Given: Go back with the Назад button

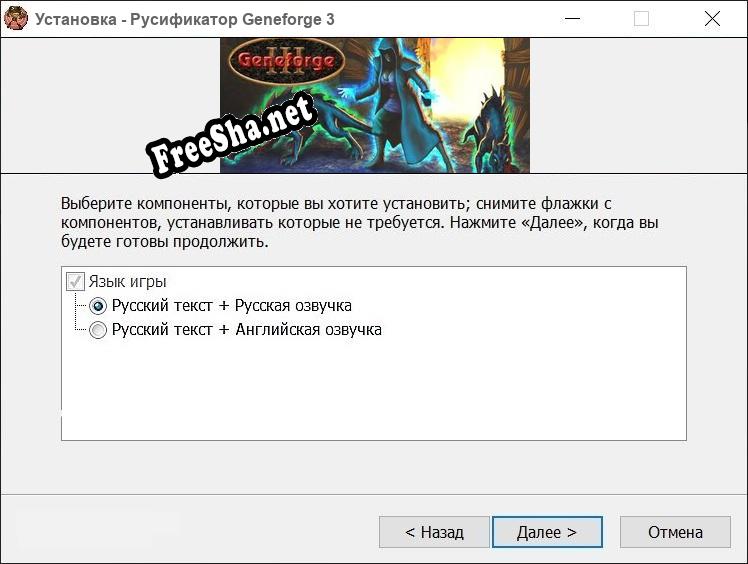Looking at the screenshot, I should click(x=434, y=532).
